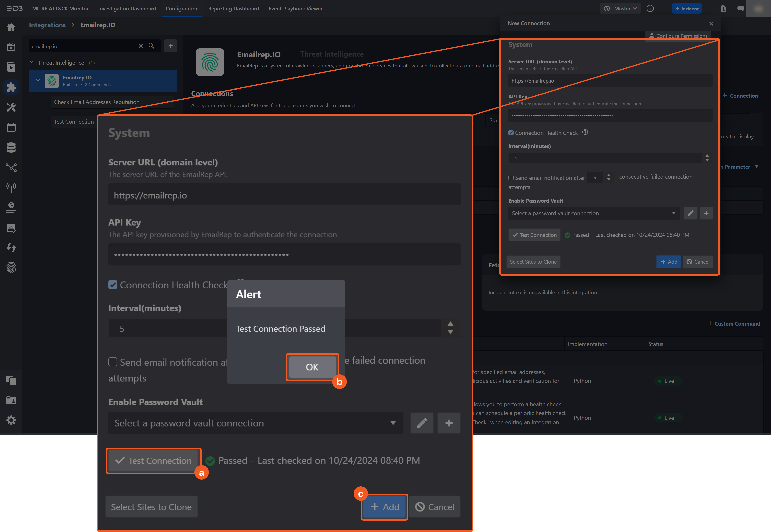
Task: Increase the Interval minutes using the stepper
Action: pyautogui.click(x=451, y=323)
